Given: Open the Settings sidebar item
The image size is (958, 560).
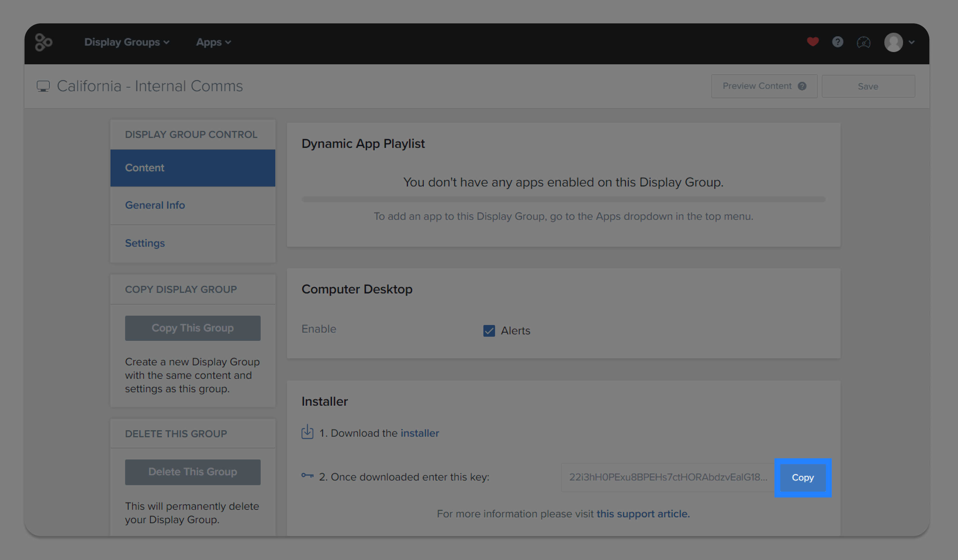Looking at the screenshot, I should tap(145, 243).
